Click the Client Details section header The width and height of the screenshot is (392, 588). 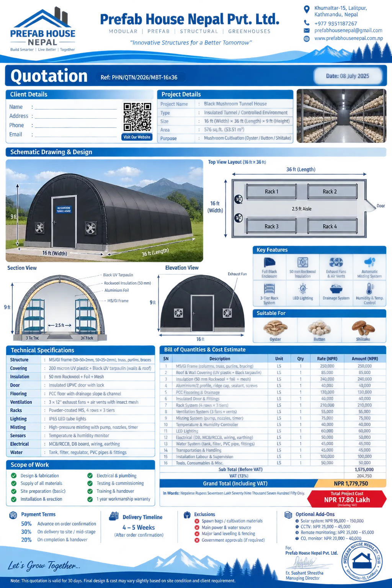coord(80,94)
